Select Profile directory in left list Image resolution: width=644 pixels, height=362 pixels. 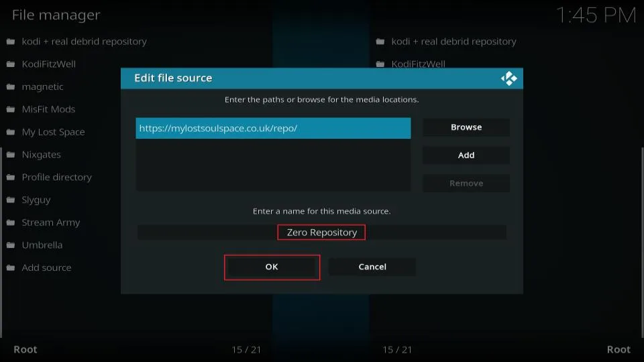56,177
